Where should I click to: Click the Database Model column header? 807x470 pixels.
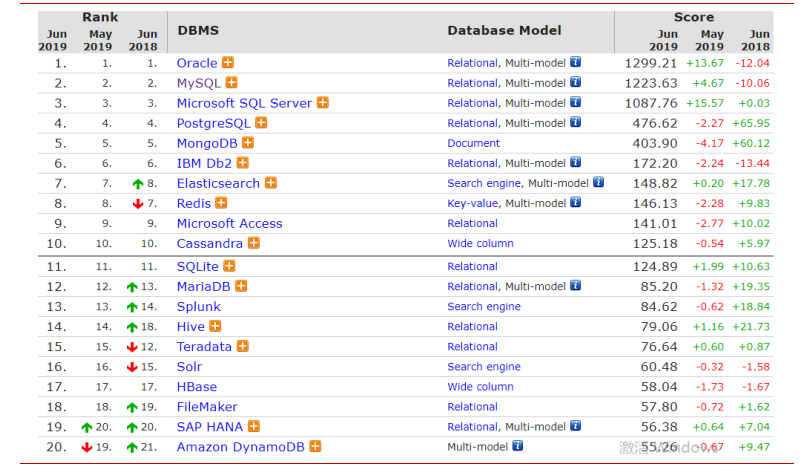(504, 30)
